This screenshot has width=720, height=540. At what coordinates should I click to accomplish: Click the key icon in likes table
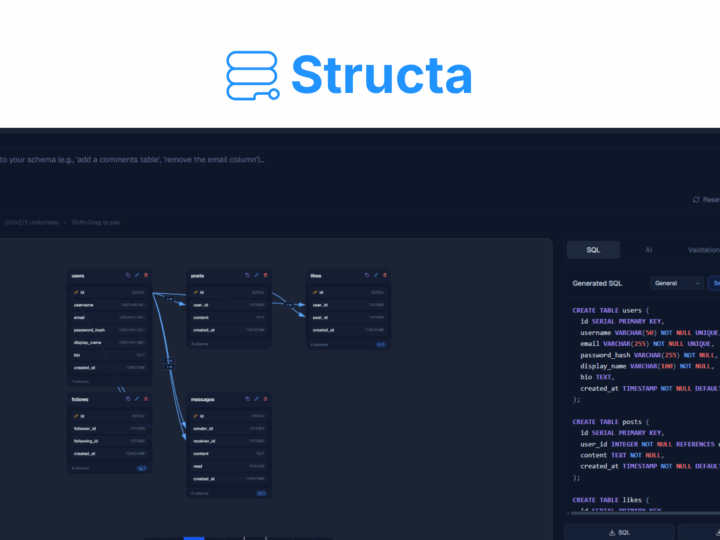click(x=315, y=292)
